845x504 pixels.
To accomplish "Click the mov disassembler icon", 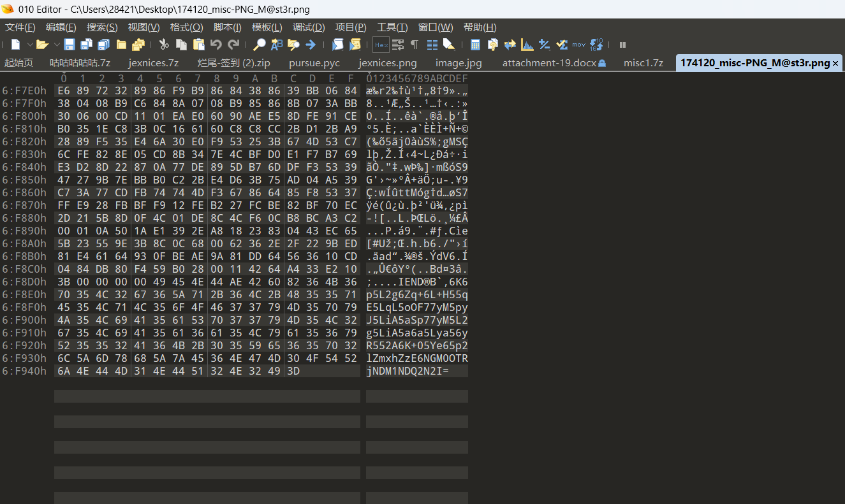I will click(x=578, y=45).
